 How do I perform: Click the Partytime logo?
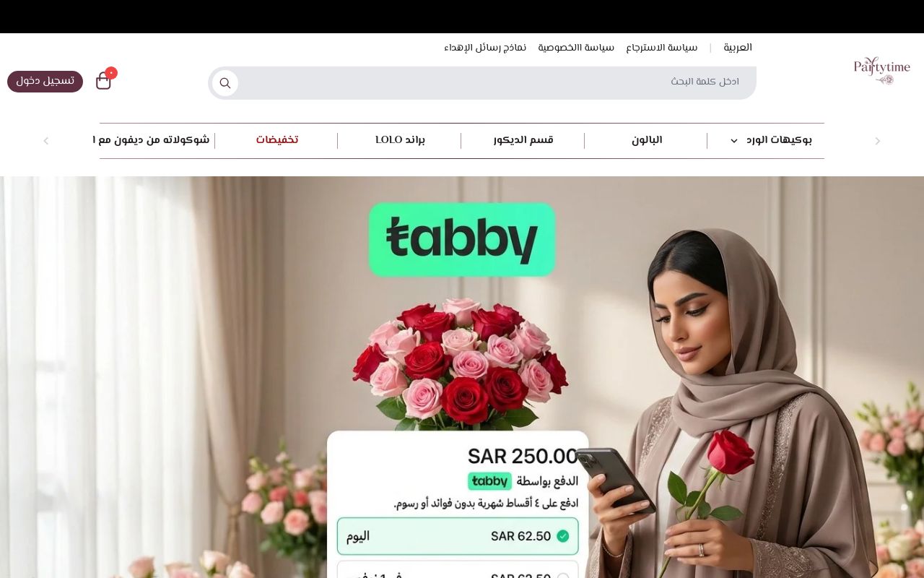[881, 71]
